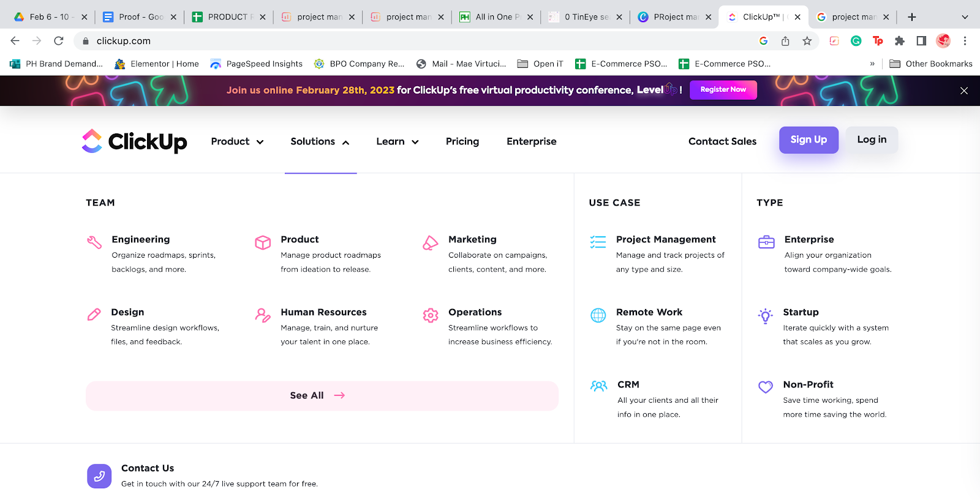The image size is (980, 500).
Task: Expand the Learn menu
Action: pyautogui.click(x=398, y=141)
